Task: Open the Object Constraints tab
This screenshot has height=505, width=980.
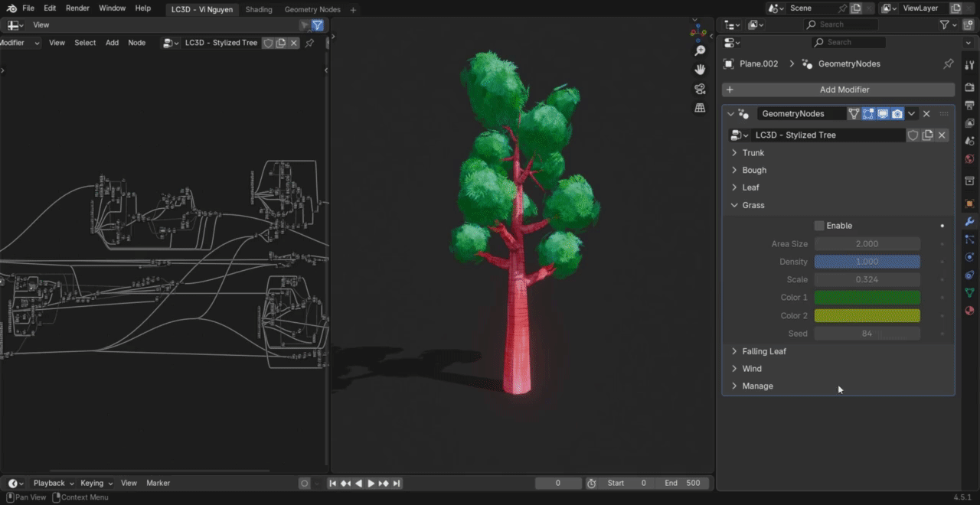Action: coord(969,275)
